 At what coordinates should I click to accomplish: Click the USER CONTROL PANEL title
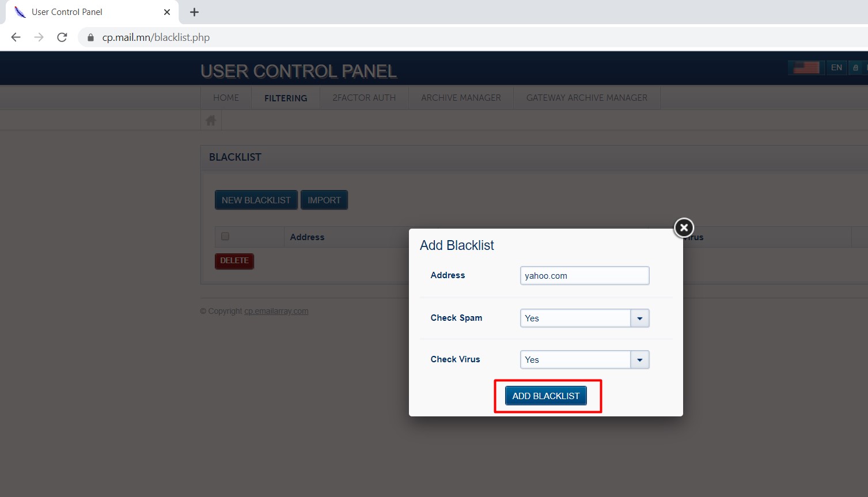pyautogui.click(x=298, y=71)
